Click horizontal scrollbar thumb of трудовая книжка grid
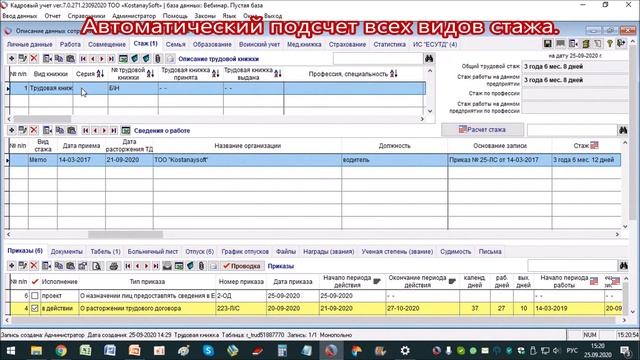The width and height of the screenshot is (640, 360). point(42,119)
